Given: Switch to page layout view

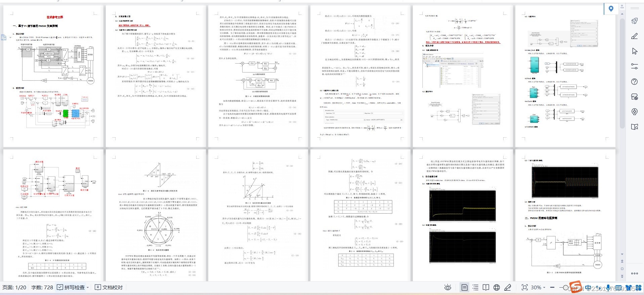Looking at the screenshot, I should coord(464,287).
